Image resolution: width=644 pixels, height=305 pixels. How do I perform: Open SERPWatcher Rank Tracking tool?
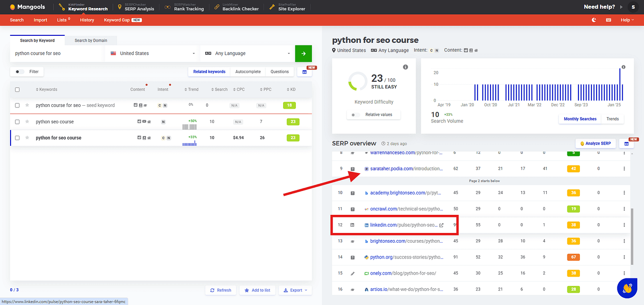point(184,7)
